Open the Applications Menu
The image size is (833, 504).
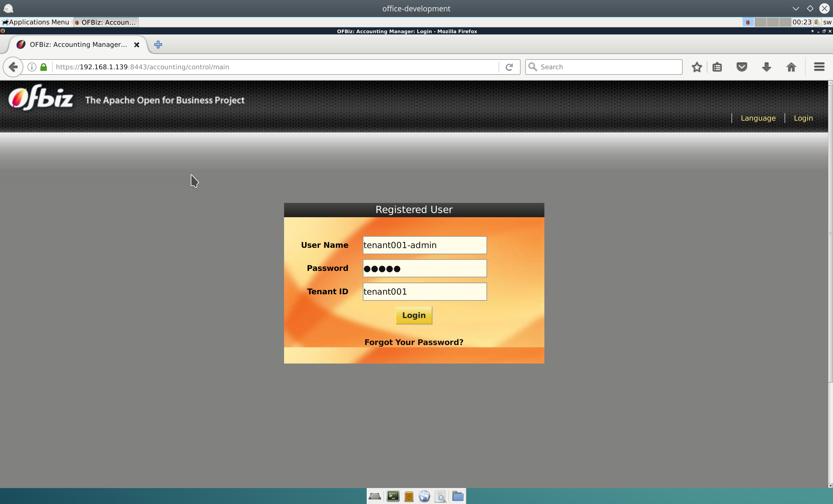point(35,22)
